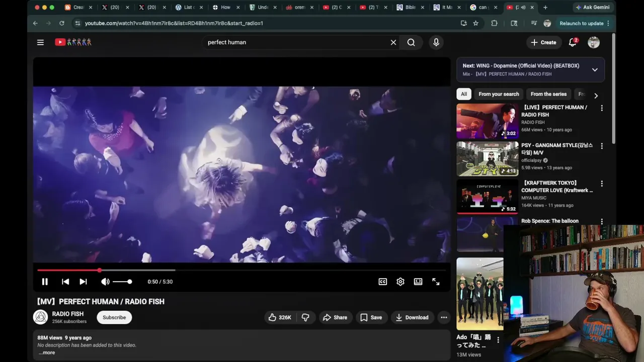This screenshot has width=644, height=362.
Task: Open the account avatar menu
Action: (594, 42)
